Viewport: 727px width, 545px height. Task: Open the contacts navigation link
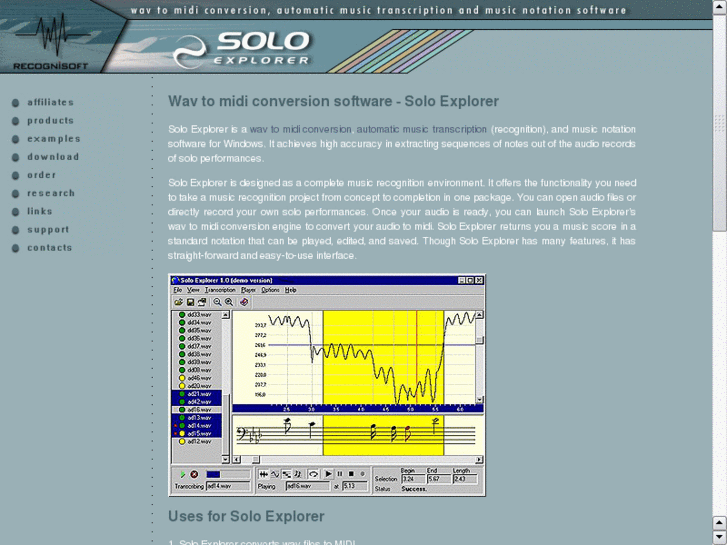click(x=50, y=248)
